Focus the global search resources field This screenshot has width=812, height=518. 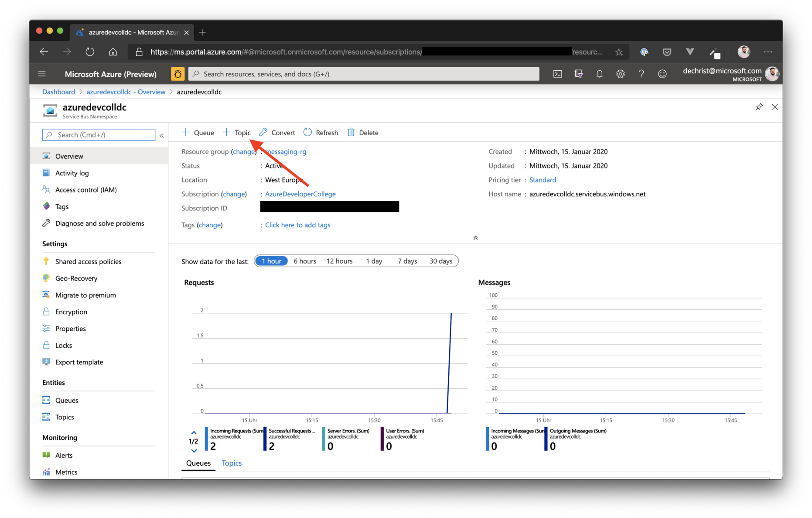[x=364, y=74]
